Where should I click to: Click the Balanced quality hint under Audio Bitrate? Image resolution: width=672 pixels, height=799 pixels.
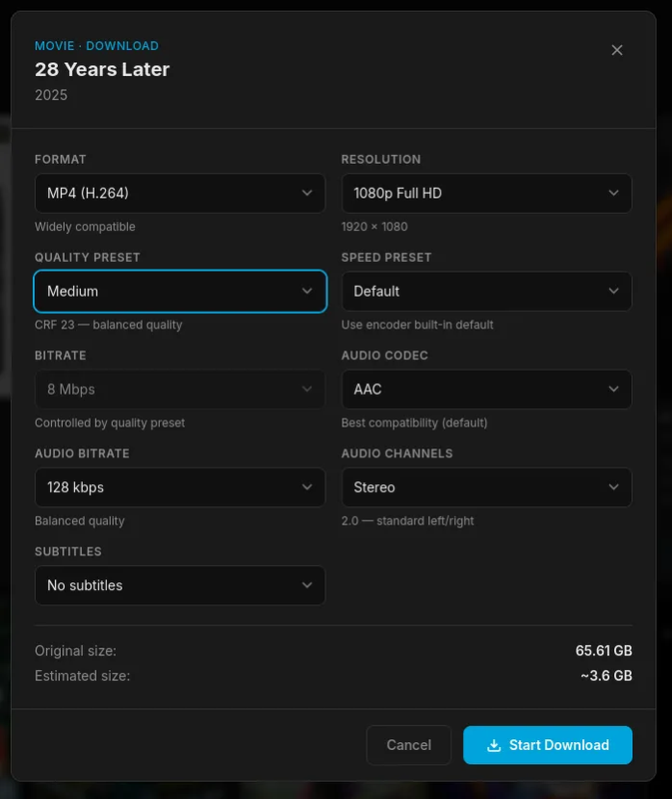(80, 520)
